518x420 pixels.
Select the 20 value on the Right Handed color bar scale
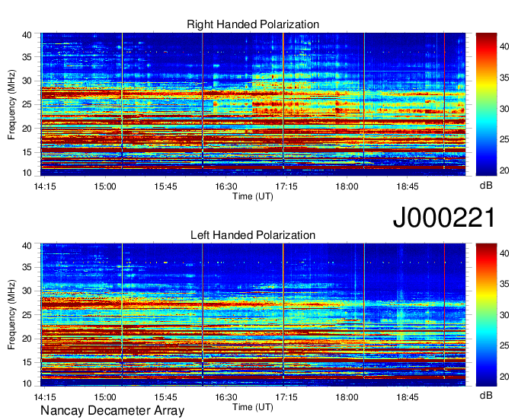click(504, 170)
